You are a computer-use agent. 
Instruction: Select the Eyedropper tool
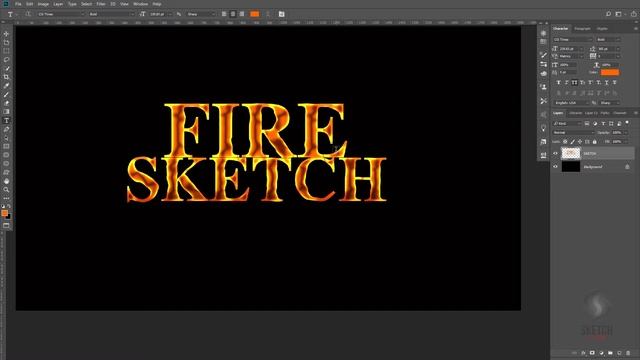point(6,86)
